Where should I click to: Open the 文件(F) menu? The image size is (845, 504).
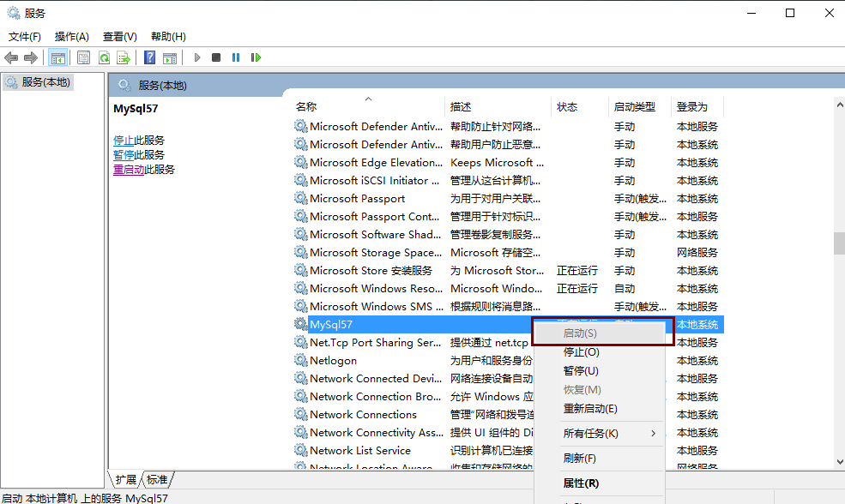tap(24, 37)
